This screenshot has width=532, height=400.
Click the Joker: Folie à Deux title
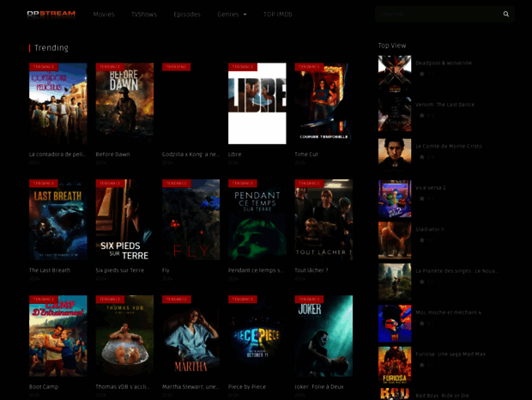(x=319, y=387)
